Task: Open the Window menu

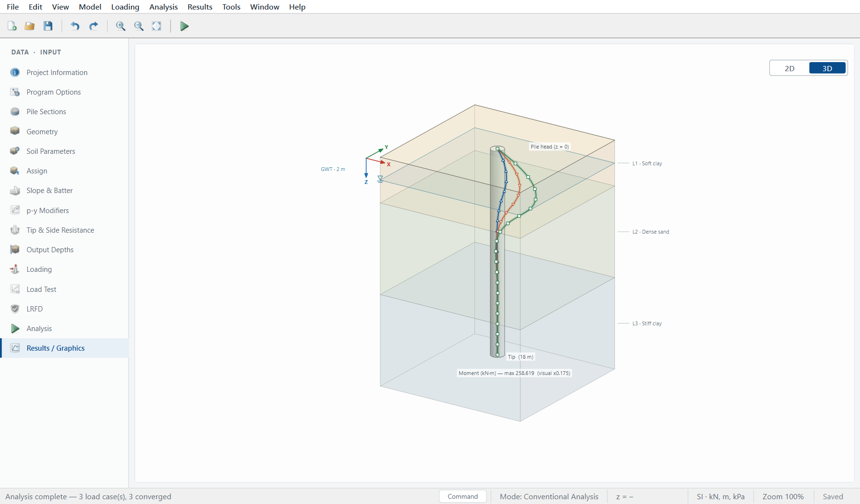Action: click(265, 7)
